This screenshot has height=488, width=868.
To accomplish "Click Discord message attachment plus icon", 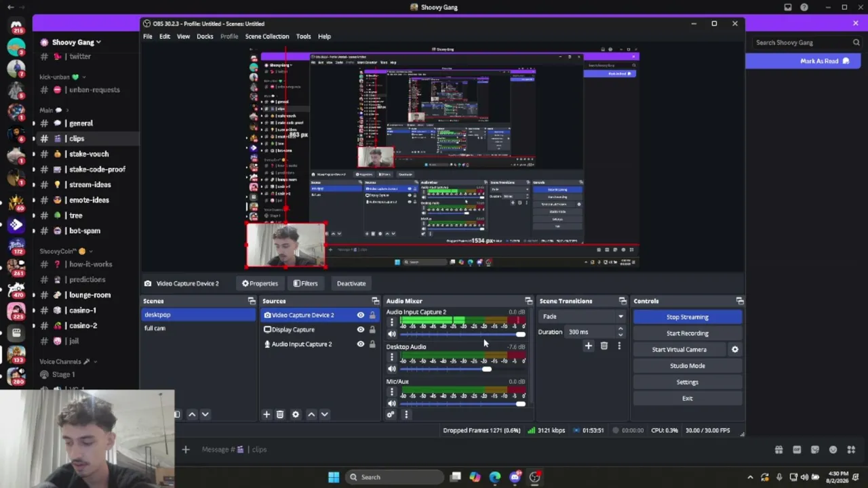I will coord(185,449).
